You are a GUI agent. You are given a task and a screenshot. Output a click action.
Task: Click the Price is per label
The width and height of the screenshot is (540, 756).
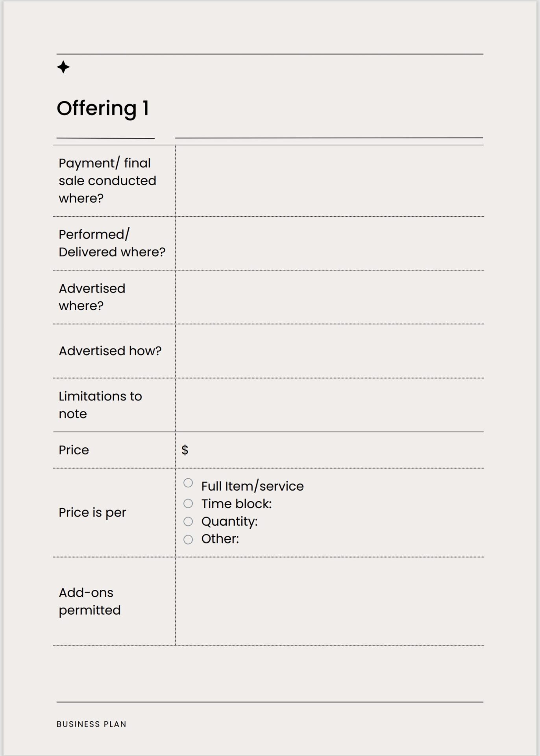(92, 513)
